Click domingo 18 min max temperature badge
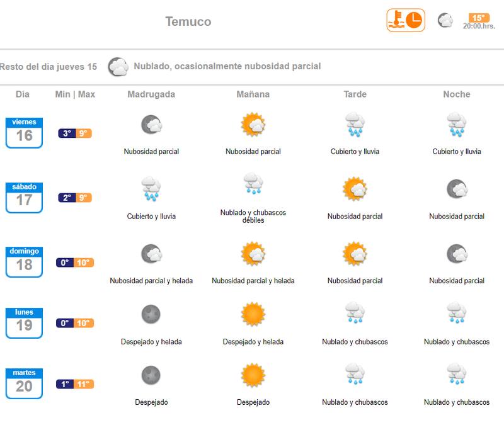 coord(75,263)
